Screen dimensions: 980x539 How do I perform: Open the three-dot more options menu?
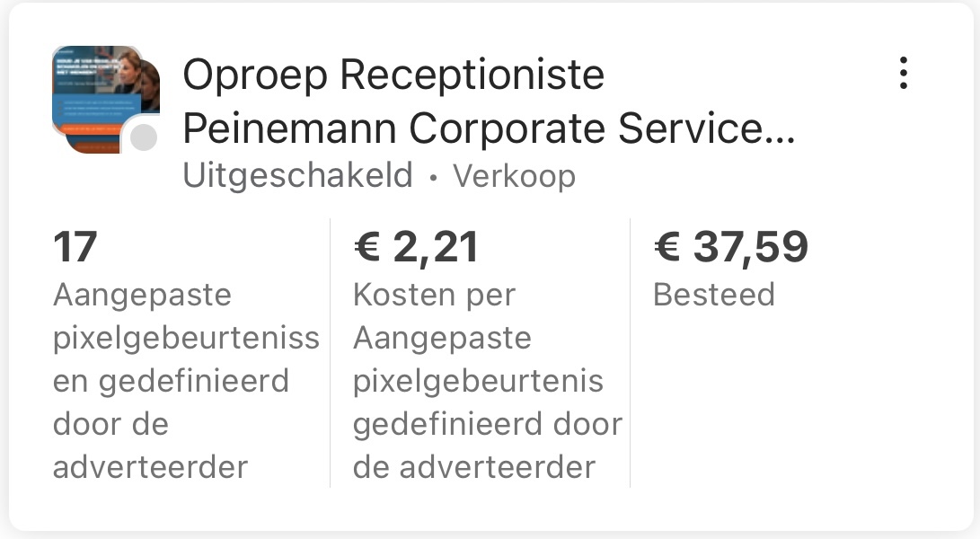[904, 74]
